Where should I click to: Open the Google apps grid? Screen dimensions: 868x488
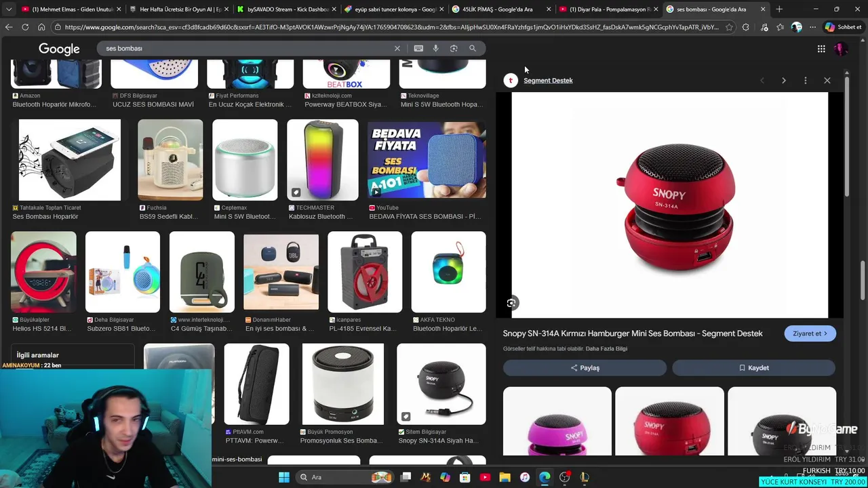click(x=821, y=49)
